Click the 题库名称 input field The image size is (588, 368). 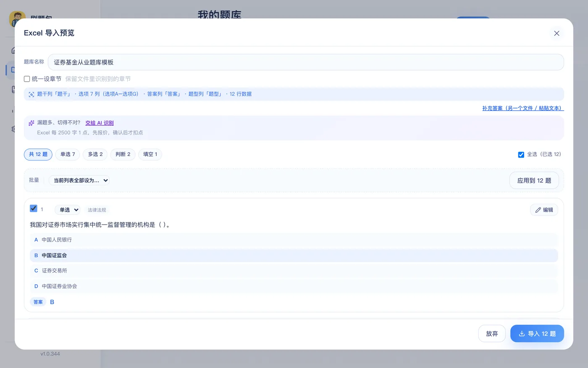coord(306,62)
